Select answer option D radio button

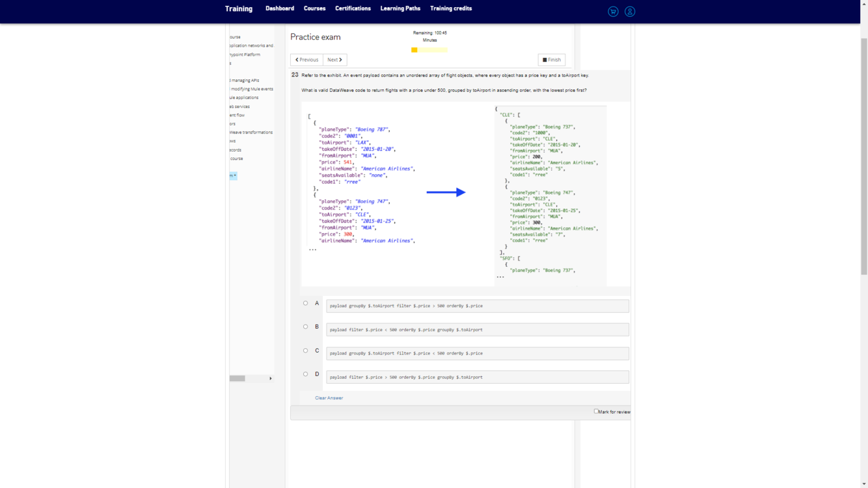[305, 374]
